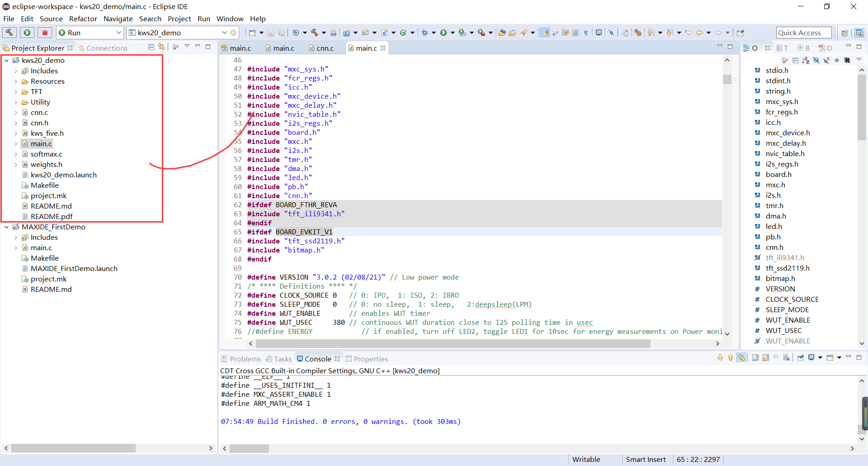Sort the Outline view alphabetically

coord(806,60)
